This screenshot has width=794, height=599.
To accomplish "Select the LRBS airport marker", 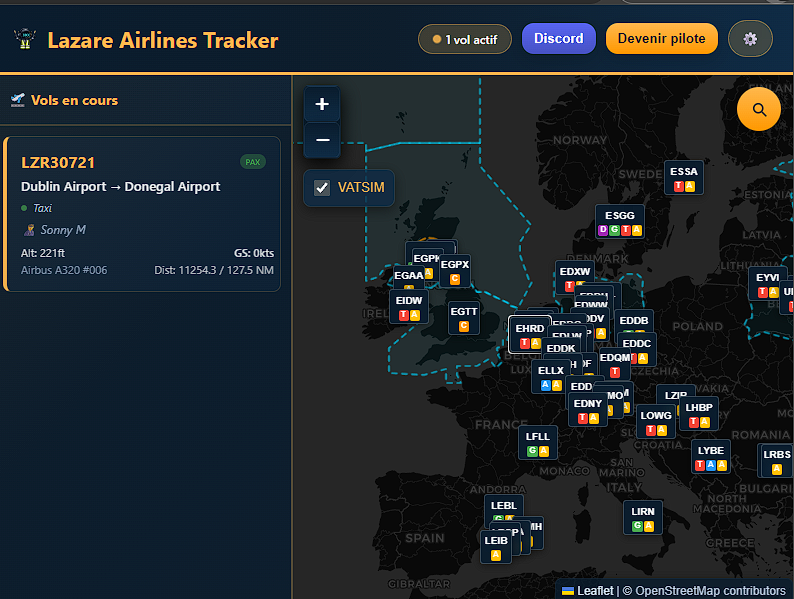I will [x=777, y=461].
